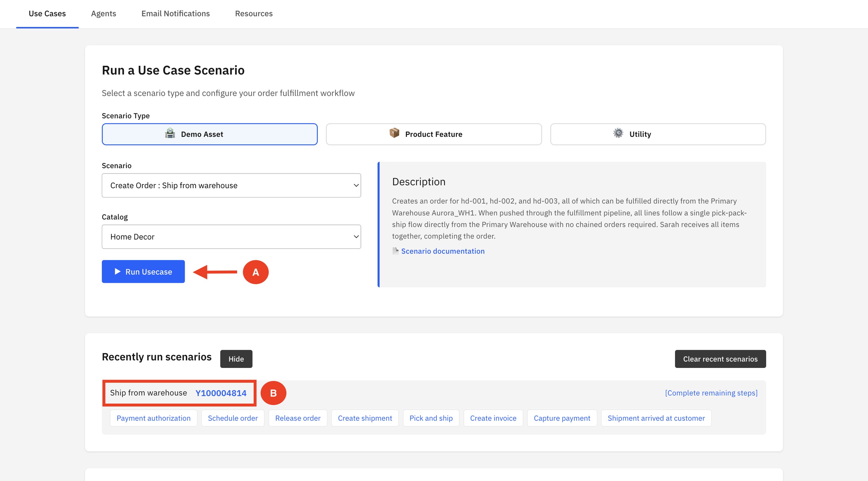Click the Run a Use Case Scenario heading
868x481 pixels.
click(173, 70)
